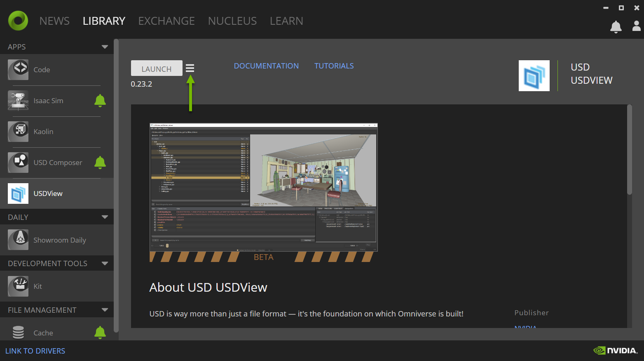Click the Cache update bell icon
The image size is (644, 361).
click(x=100, y=333)
